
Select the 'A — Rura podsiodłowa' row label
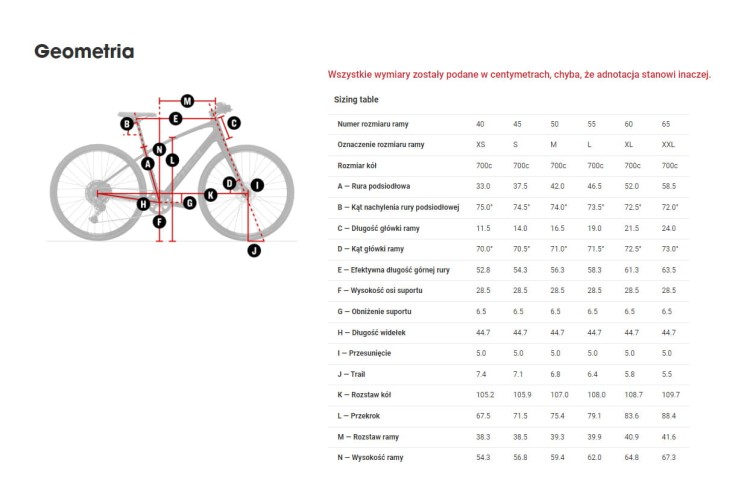pos(374,186)
